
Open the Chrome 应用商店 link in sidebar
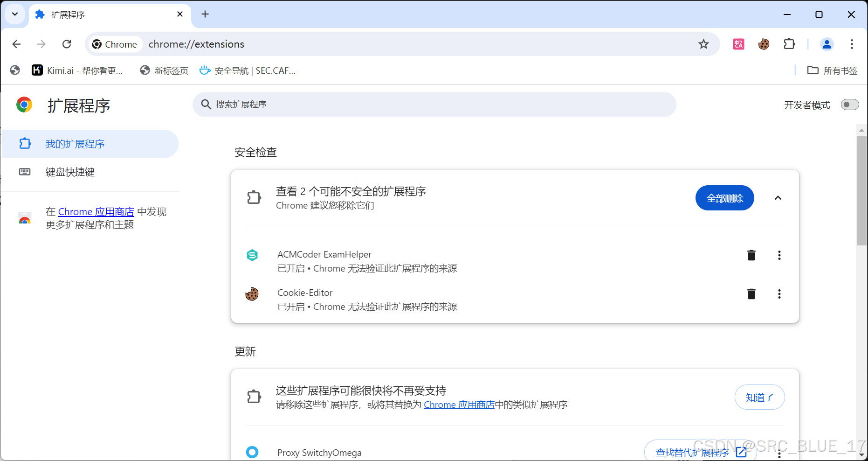[x=96, y=212]
